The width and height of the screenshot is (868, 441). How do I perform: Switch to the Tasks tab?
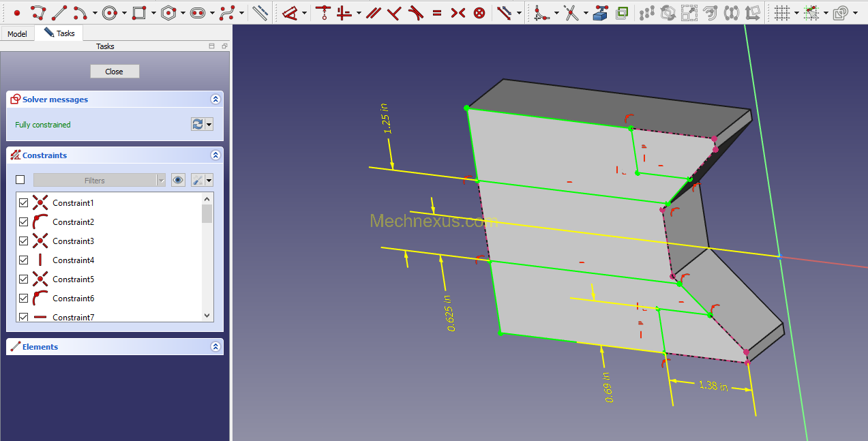click(x=59, y=33)
